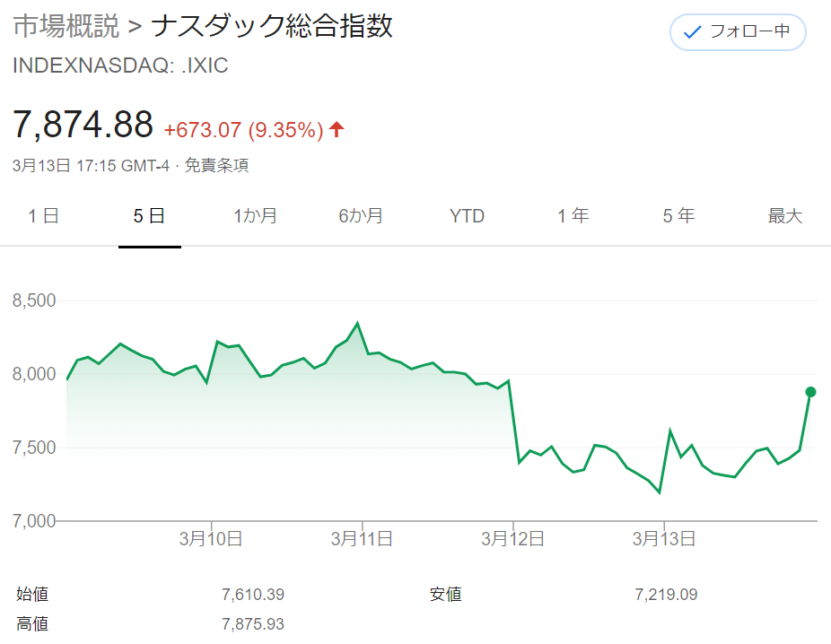This screenshot has height=644, width=831.
Task: Click the 3月12日 axis marker
Action: click(512, 538)
